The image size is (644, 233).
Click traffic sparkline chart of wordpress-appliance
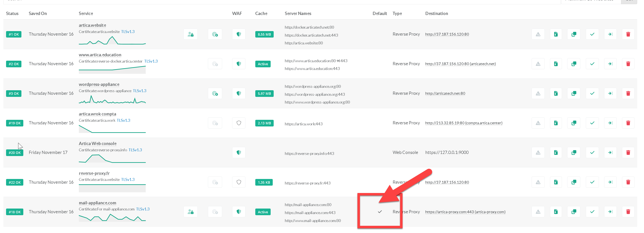[x=112, y=100]
